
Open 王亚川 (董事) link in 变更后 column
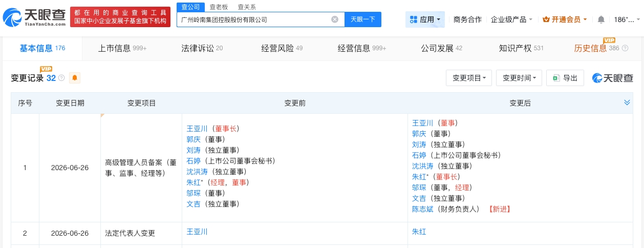[x=423, y=123]
